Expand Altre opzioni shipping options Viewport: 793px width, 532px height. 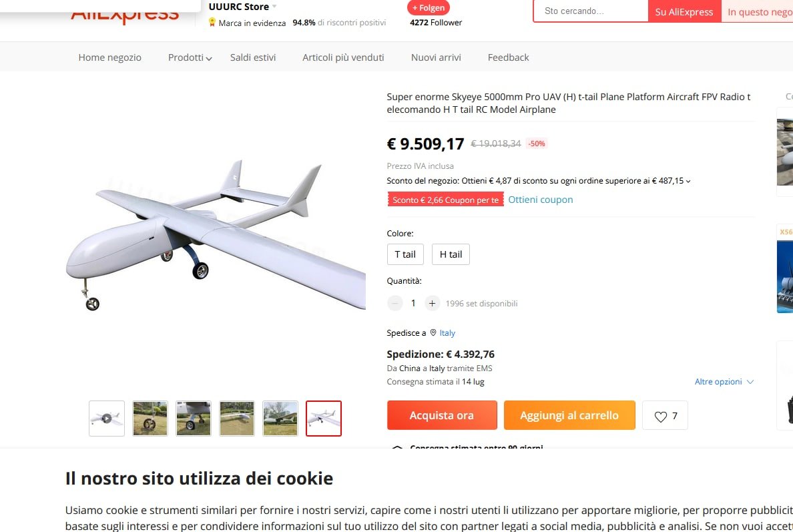coord(724,382)
